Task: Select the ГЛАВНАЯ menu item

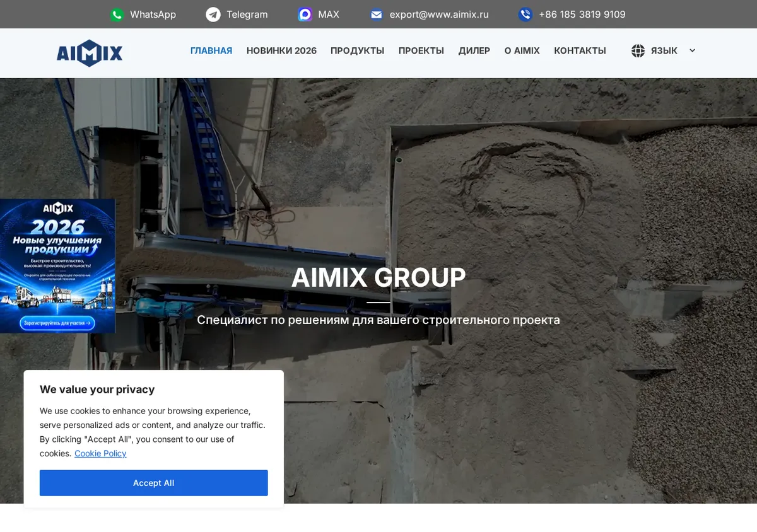Action: [x=211, y=50]
